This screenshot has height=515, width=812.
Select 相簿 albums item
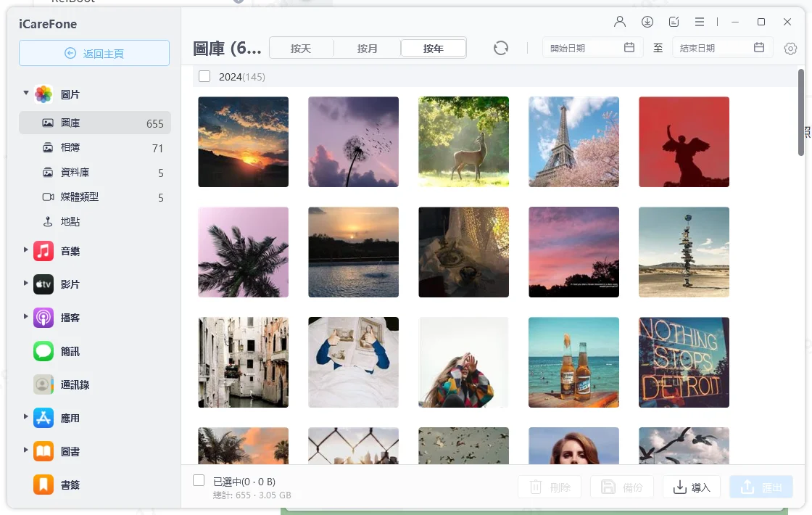(x=95, y=148)
